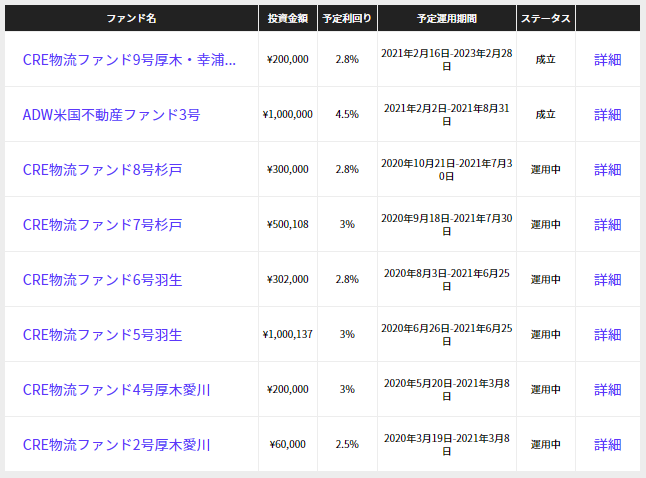Open CRE物流ファンド4号厚木愛川 fund link
Viewport: 646px width, 478px height.
coord(117,390)
